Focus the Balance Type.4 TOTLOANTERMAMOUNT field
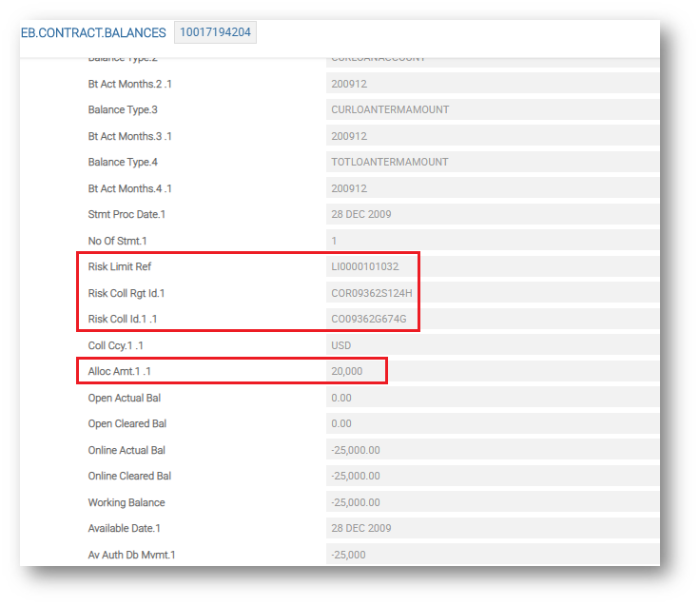The image size is (700, 606). (x=492, y=162)
